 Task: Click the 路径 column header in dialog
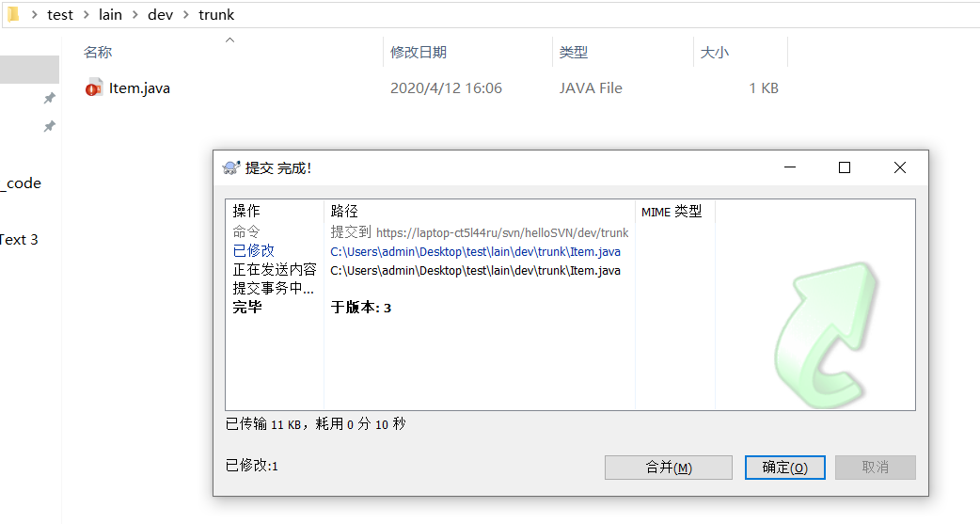[343, 212]
